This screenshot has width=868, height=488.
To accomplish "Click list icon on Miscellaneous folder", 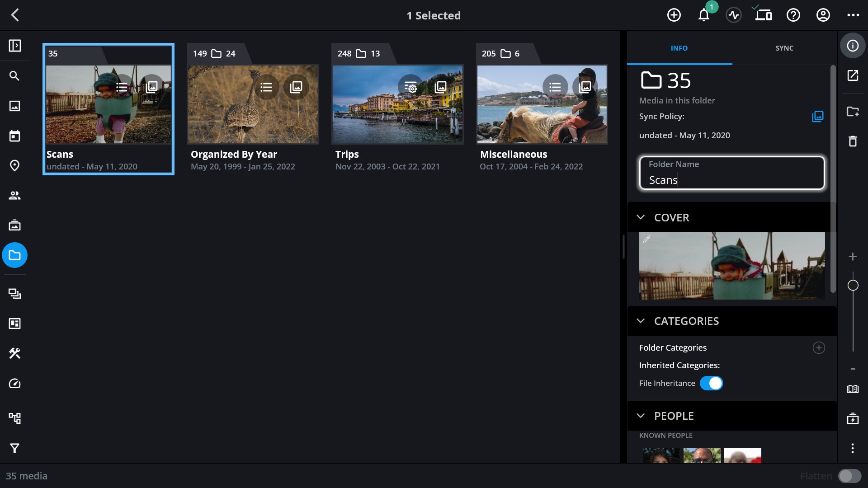I will [555, 87].
